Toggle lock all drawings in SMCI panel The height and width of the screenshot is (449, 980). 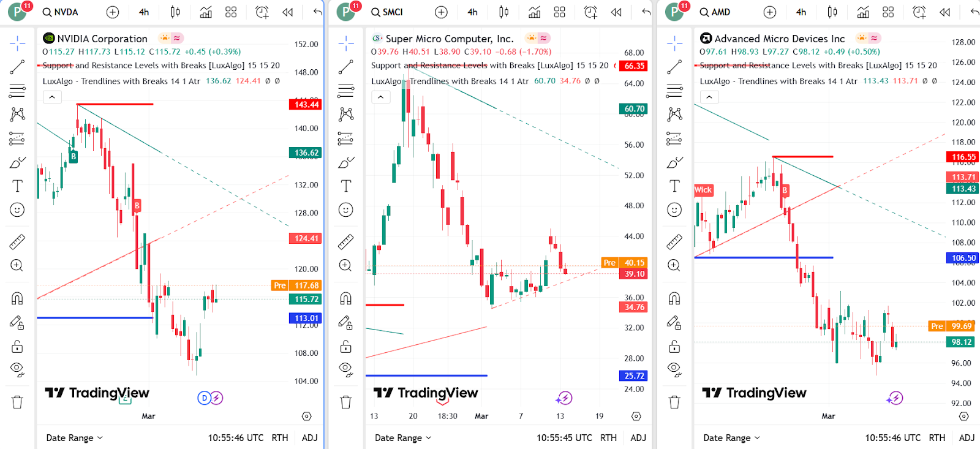(345, 346)
